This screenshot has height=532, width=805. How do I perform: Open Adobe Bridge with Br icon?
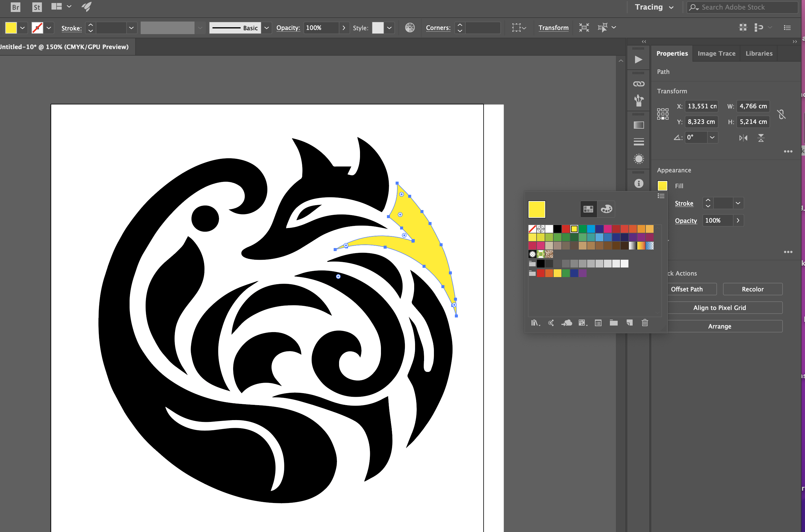pos(15,7)
